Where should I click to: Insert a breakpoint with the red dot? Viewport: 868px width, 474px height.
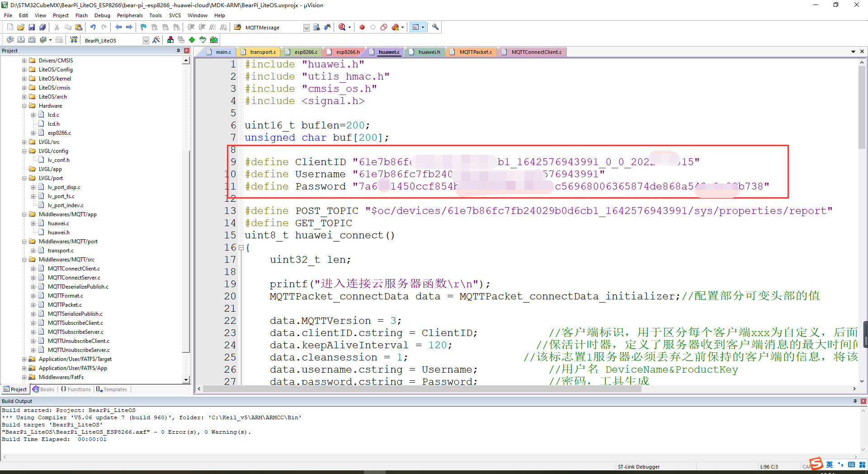362,27
